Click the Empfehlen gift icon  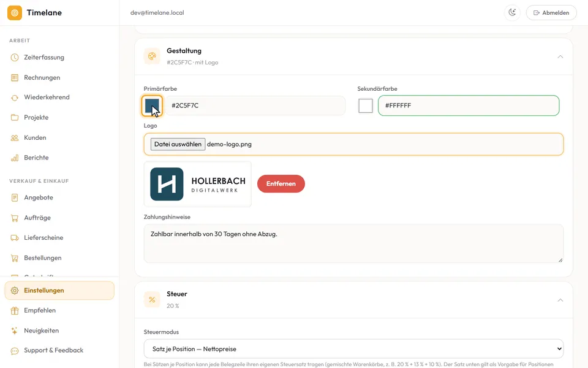click(x=15, y=310)
